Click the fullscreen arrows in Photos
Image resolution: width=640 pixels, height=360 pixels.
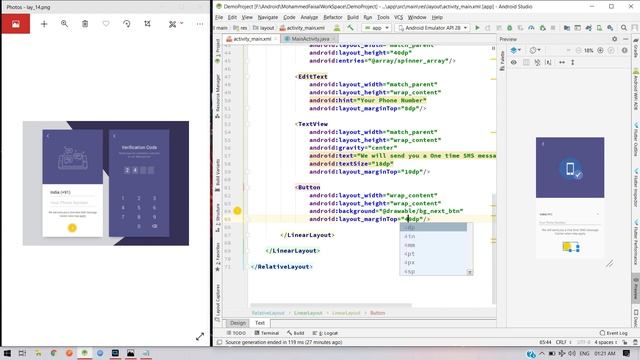[x=200, y=336]
